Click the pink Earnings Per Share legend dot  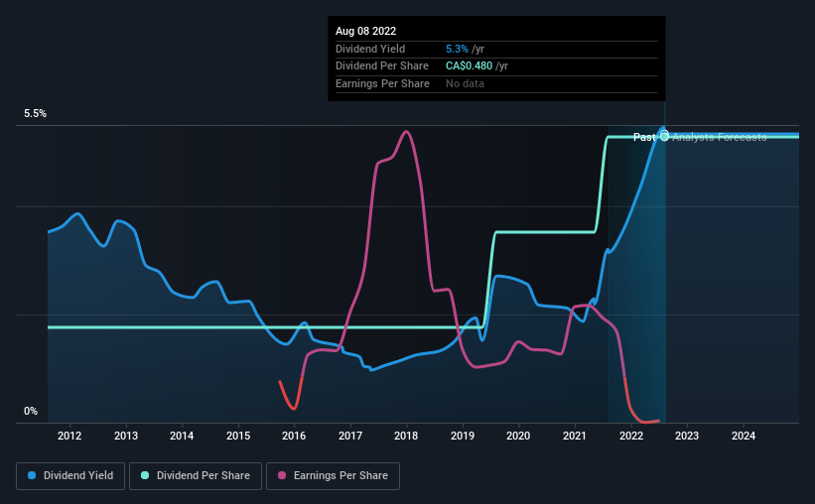point(282,475)
